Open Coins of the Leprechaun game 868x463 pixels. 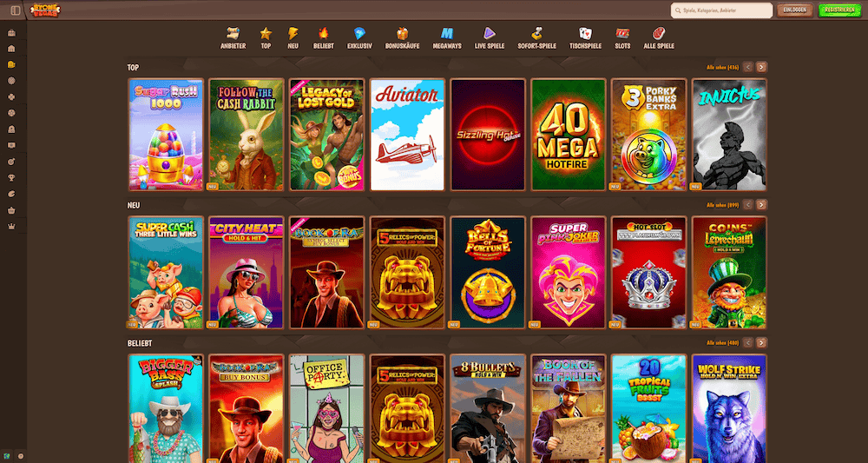tap(729, 273)
